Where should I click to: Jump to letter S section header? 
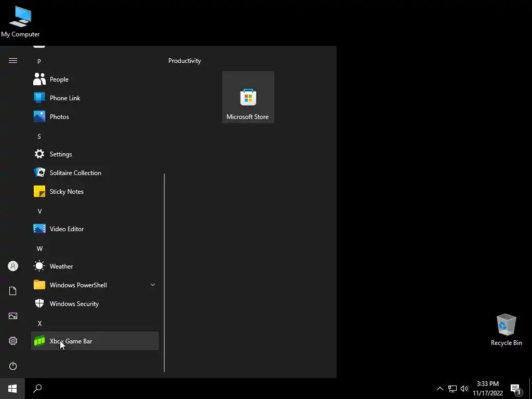(x=39, y=137)
